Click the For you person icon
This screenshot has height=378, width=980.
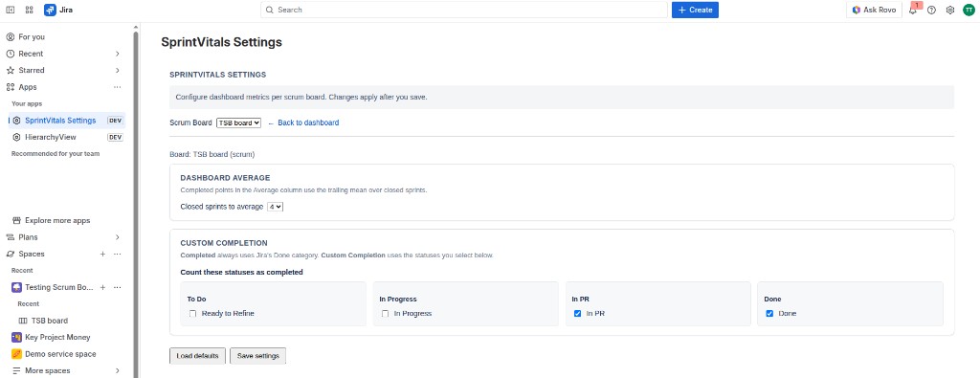click(10, 37)
